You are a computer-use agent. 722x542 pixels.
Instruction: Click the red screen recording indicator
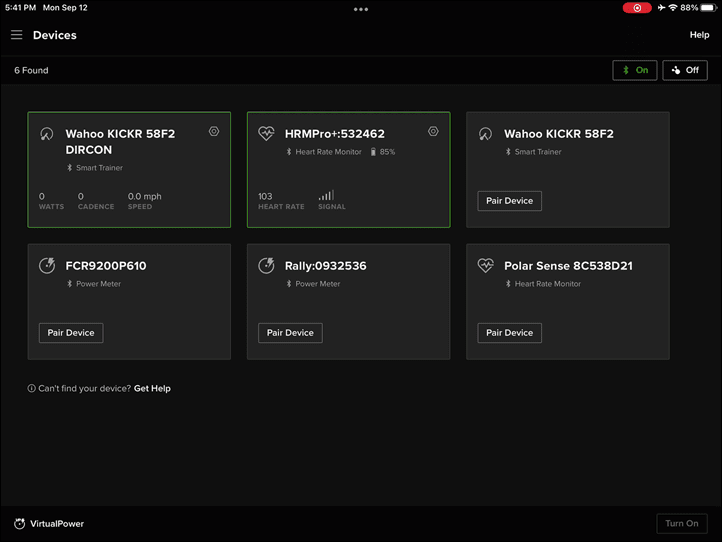[637, 8]
